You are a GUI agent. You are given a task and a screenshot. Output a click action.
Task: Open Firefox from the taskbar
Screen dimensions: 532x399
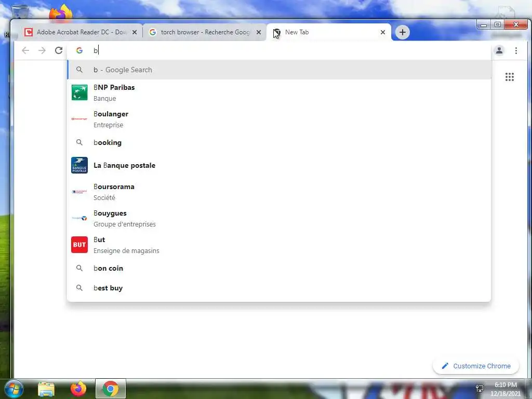click(78, 389)
